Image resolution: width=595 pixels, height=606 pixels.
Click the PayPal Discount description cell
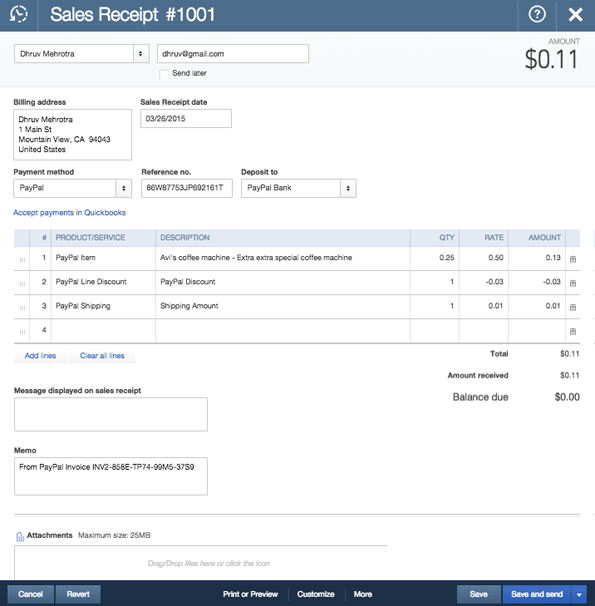283,282
